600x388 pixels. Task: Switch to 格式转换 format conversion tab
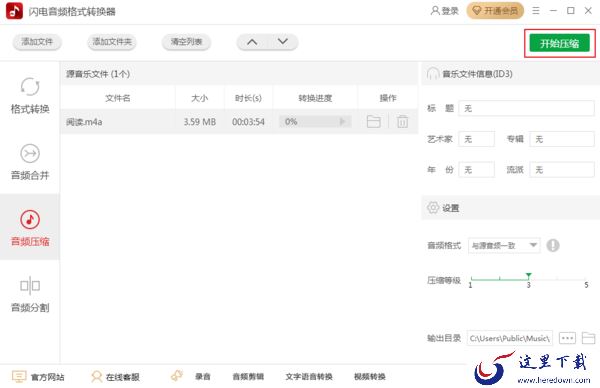coord(30,95)
